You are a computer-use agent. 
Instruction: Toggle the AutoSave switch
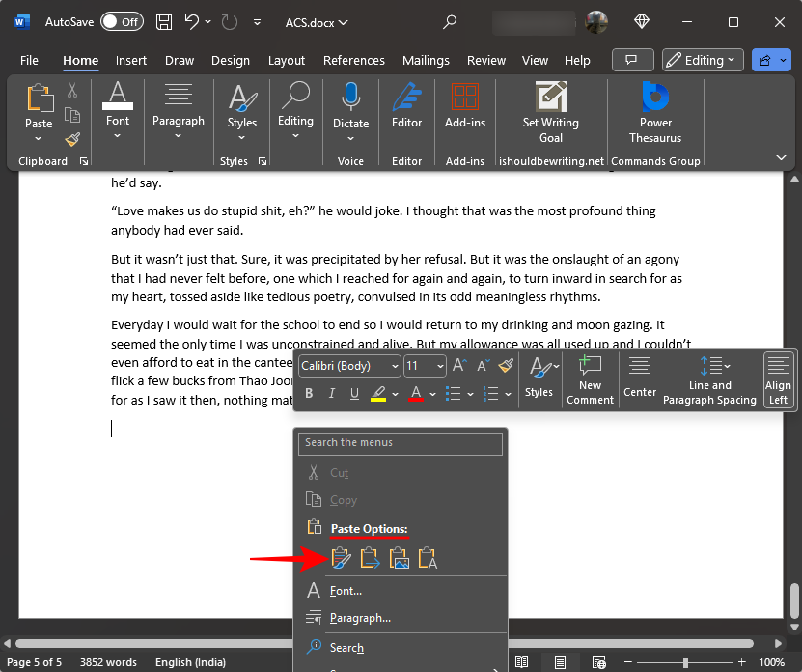[x=122, y=21]
